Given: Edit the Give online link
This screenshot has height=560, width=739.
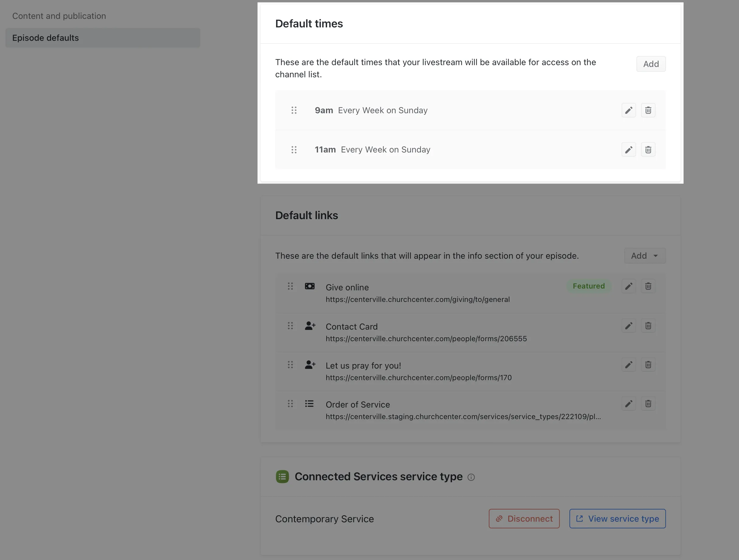Looking at the screenshot, I should (629, 286).
